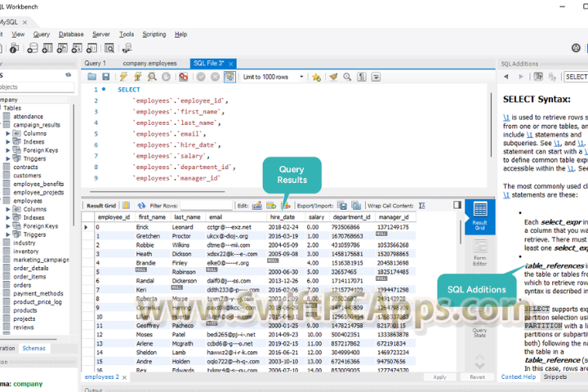Click the stop execution hand icon
Viewport: 588px width, 392px height.
(166, 77)
